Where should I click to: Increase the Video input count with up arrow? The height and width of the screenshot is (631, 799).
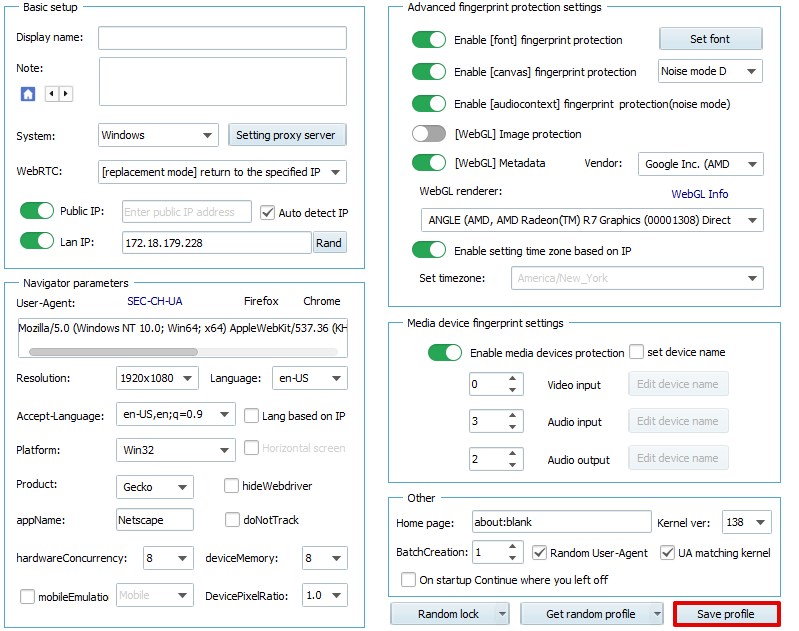(x=513, y=379)
